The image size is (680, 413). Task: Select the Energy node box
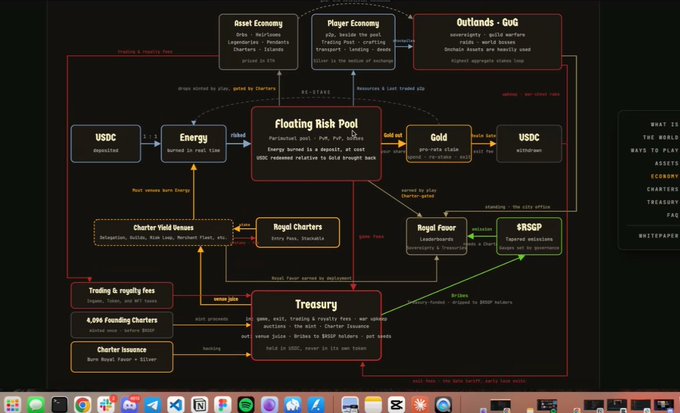pyautogui.click(x=193, y=144)
